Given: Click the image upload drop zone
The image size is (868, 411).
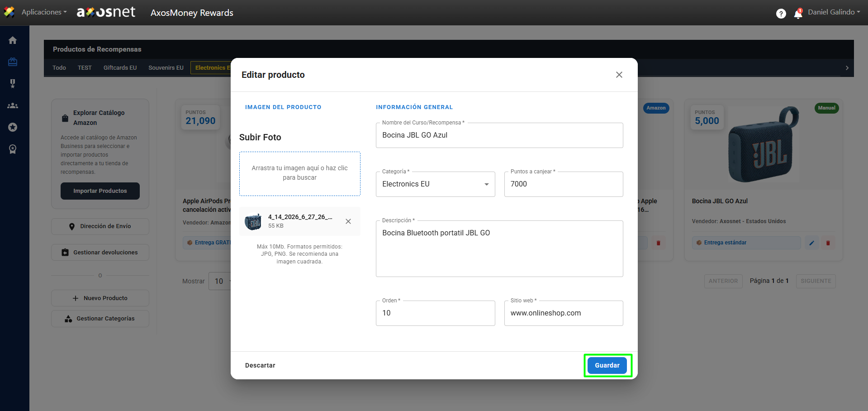Looking at the screenshot, I should 299,173.
